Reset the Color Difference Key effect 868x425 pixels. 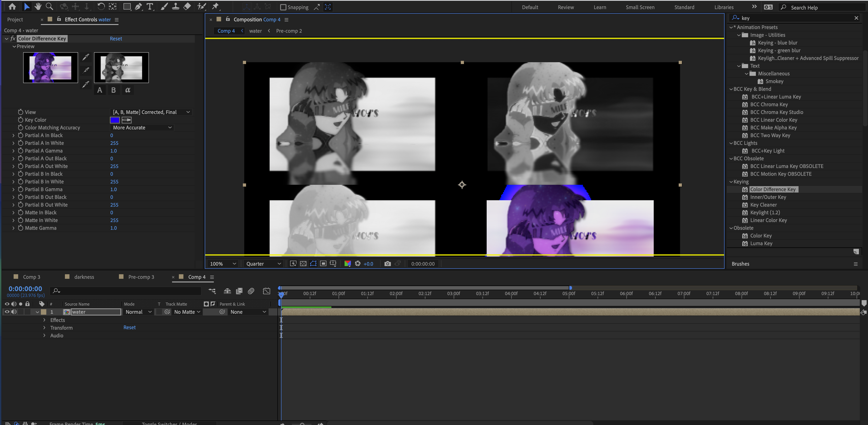tap(116, 38)
